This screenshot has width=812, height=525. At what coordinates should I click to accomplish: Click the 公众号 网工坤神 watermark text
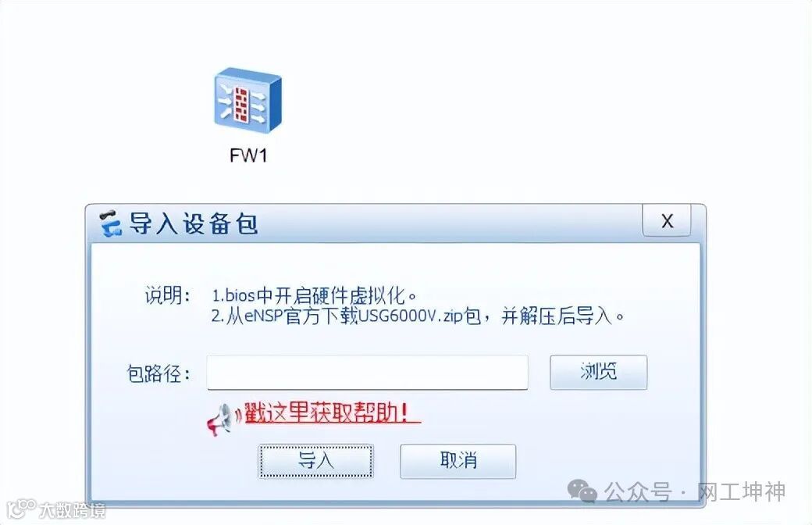click(695, 492)
